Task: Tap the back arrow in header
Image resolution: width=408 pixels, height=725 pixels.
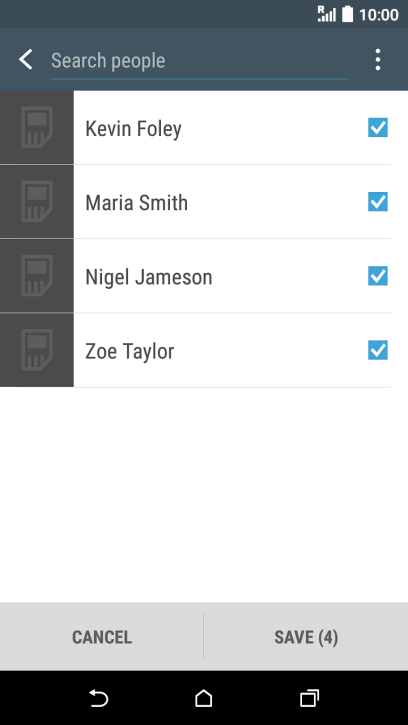Action: pyautogui.click(x=26, y=60)
